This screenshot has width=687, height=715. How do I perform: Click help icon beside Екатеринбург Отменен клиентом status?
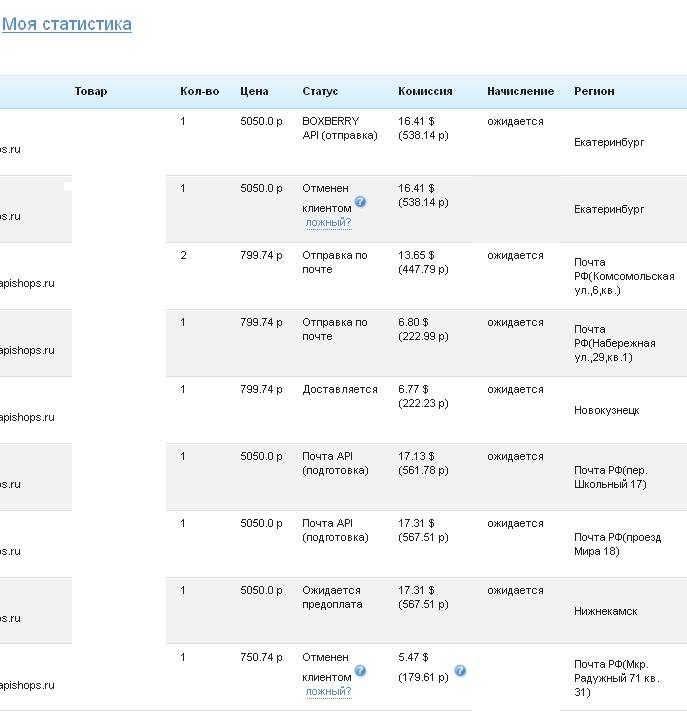click(360, 202)
